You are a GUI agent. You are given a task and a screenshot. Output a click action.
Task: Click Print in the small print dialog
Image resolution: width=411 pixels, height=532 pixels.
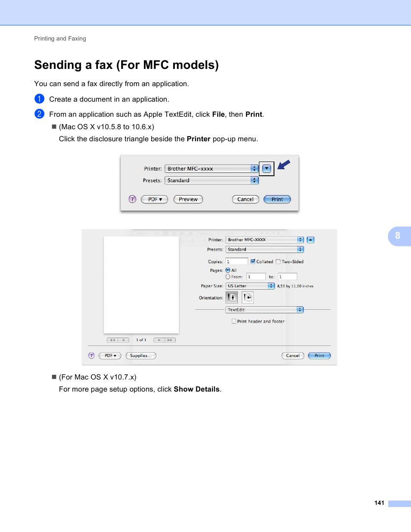(277, 199)
